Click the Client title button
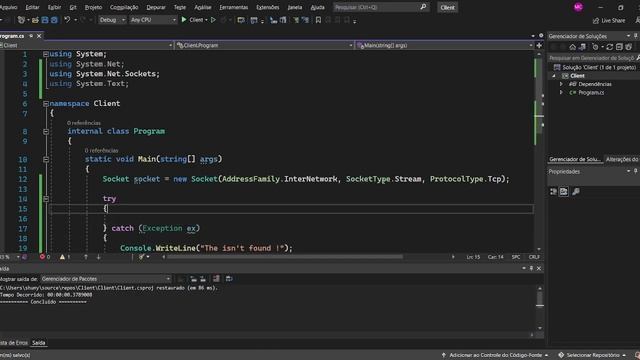This screenshot has height=360, width=640. click(447, 7)
